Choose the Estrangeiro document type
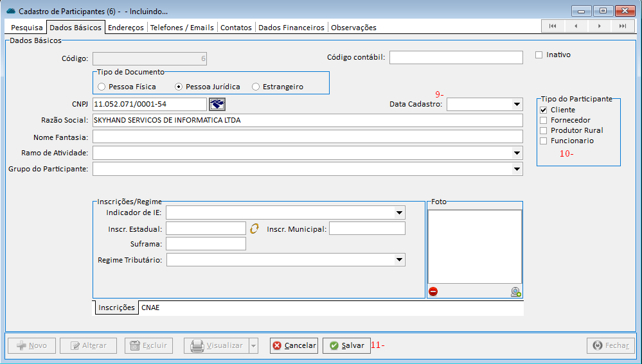Viewport: 642px width, 364px height. tap(256, 87)
